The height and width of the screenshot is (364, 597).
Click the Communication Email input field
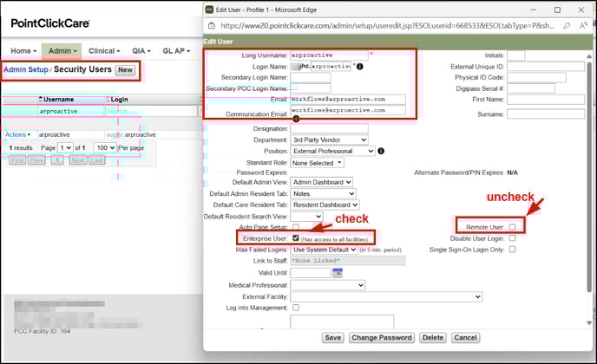pos(347,110)
